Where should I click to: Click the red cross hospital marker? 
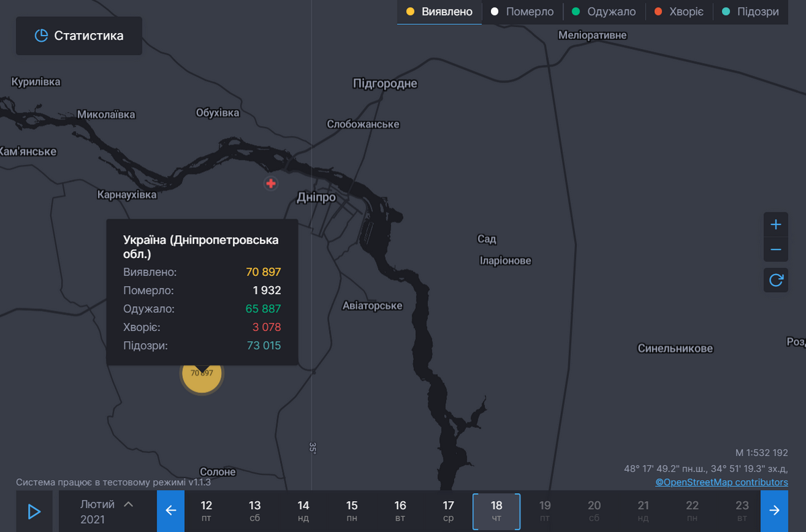pos(271,183)
